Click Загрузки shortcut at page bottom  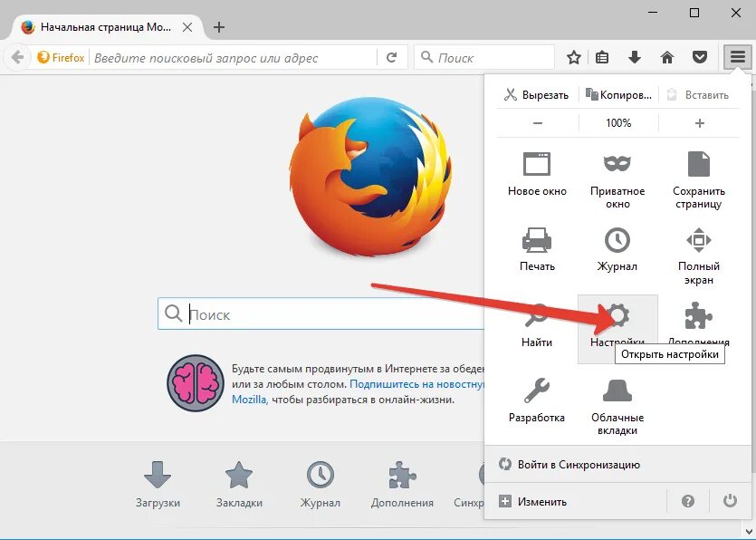158,484
